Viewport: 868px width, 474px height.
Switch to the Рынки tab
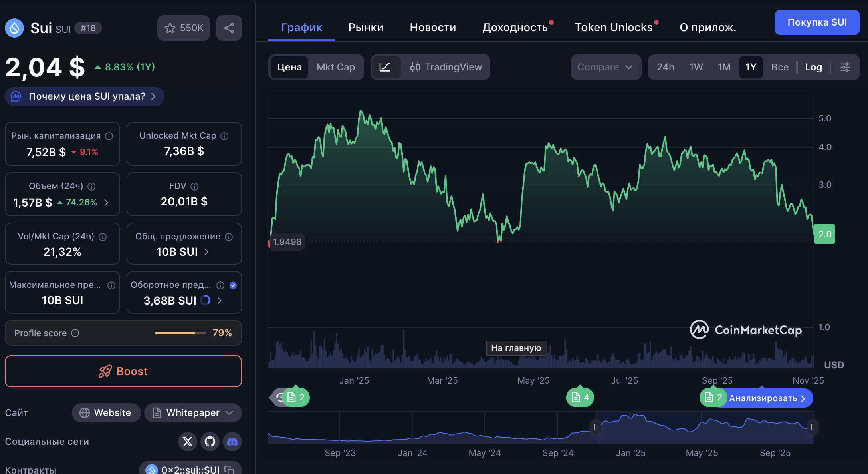pos(366,27)
